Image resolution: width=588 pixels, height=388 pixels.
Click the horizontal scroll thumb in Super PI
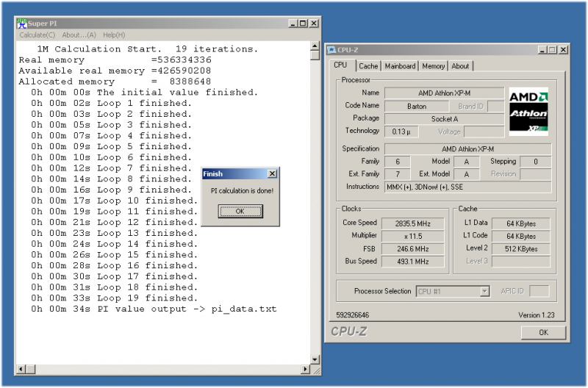(x=31, y=369)
